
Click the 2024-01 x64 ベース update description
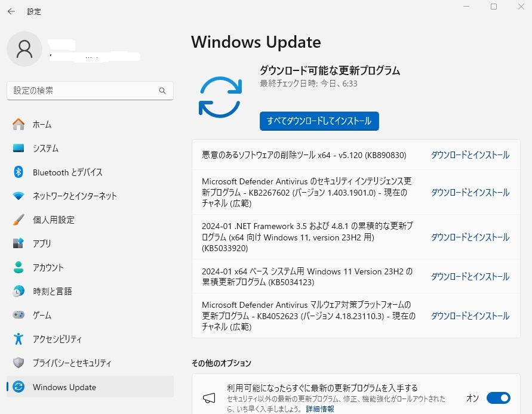(x=307, y=277)
